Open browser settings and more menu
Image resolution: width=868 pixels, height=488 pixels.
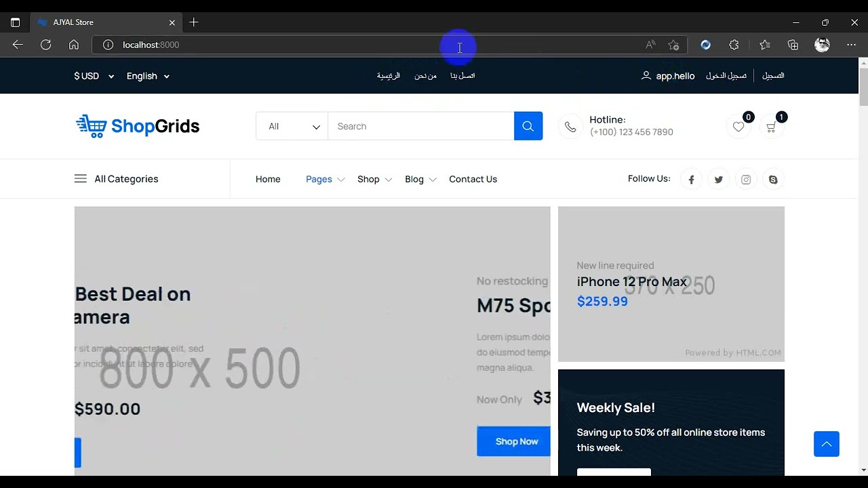point(851,45)
